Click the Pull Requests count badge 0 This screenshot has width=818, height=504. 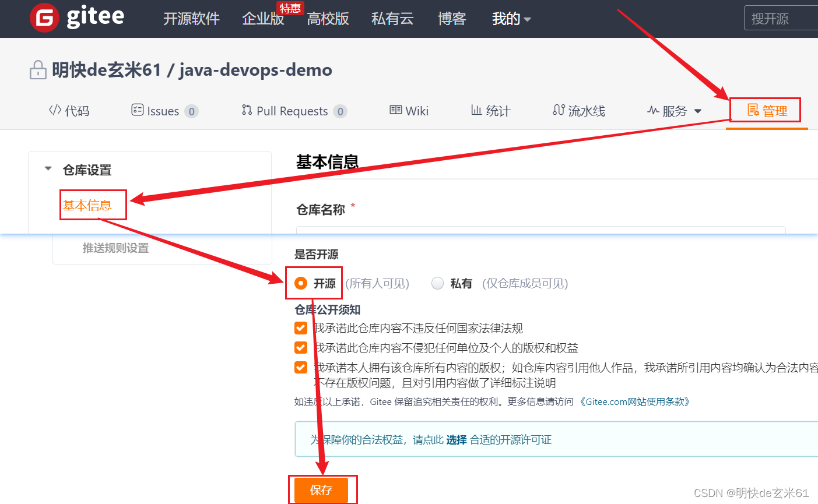point(340,111)
